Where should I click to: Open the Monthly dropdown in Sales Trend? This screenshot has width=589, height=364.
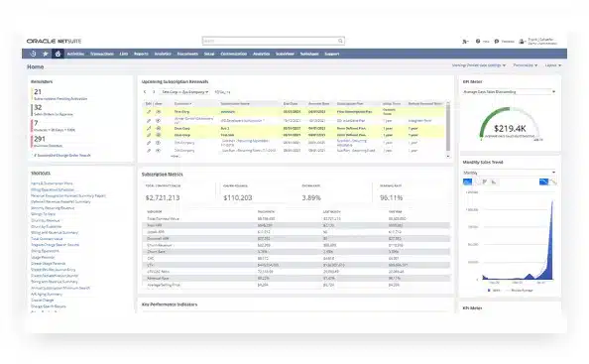tap(509, 173)
